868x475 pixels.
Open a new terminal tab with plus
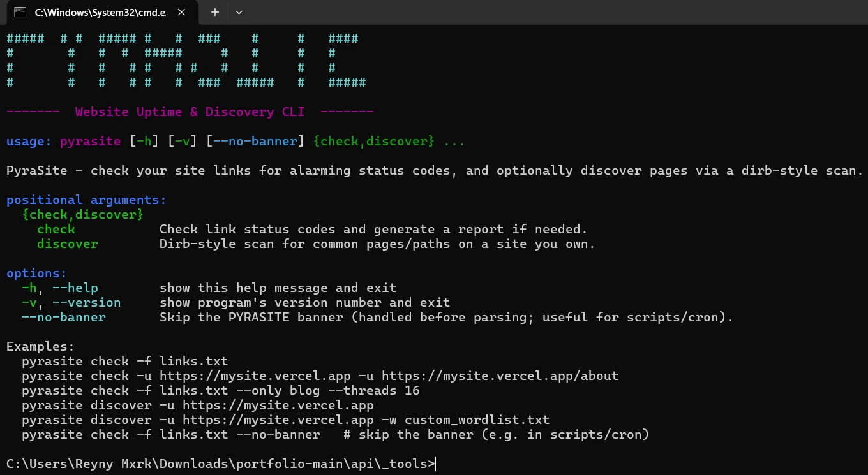(215, 12)
